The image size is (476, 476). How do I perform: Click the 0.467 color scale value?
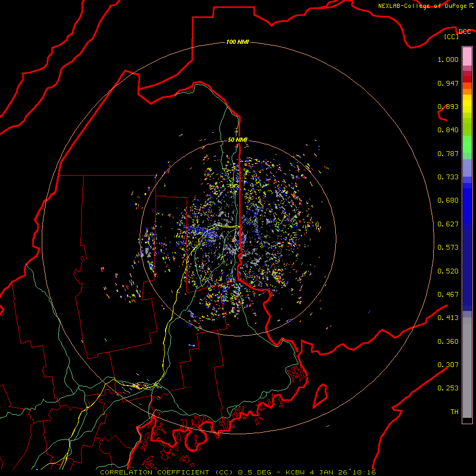pyautogui.click(x=448, y=295)
